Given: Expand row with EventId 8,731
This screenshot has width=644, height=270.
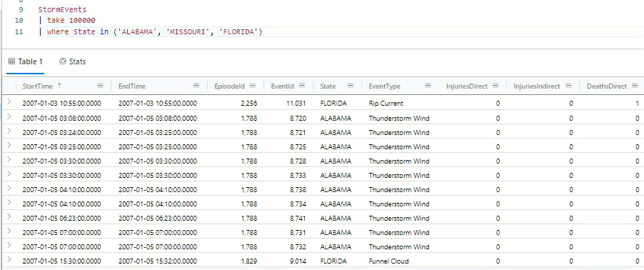Looking at the screenshot, I should (x=9, y=231).
